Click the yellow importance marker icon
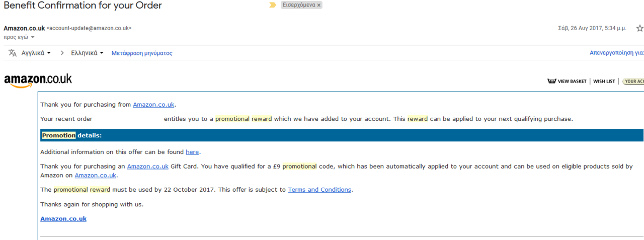This screenshot has height=240, width=644. (273, 5)
